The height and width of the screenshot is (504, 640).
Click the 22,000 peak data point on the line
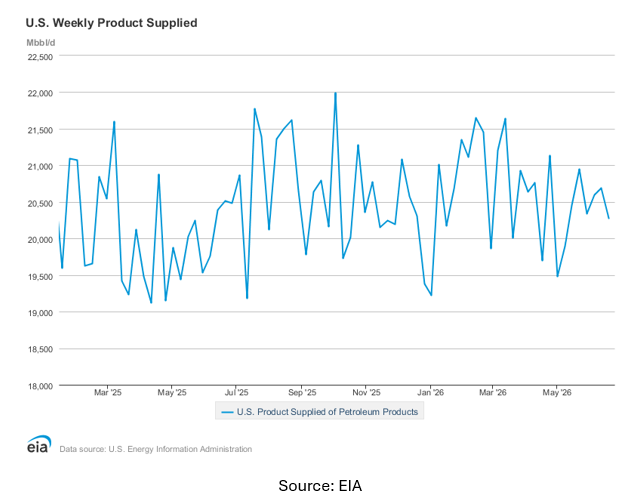[336, 93]
